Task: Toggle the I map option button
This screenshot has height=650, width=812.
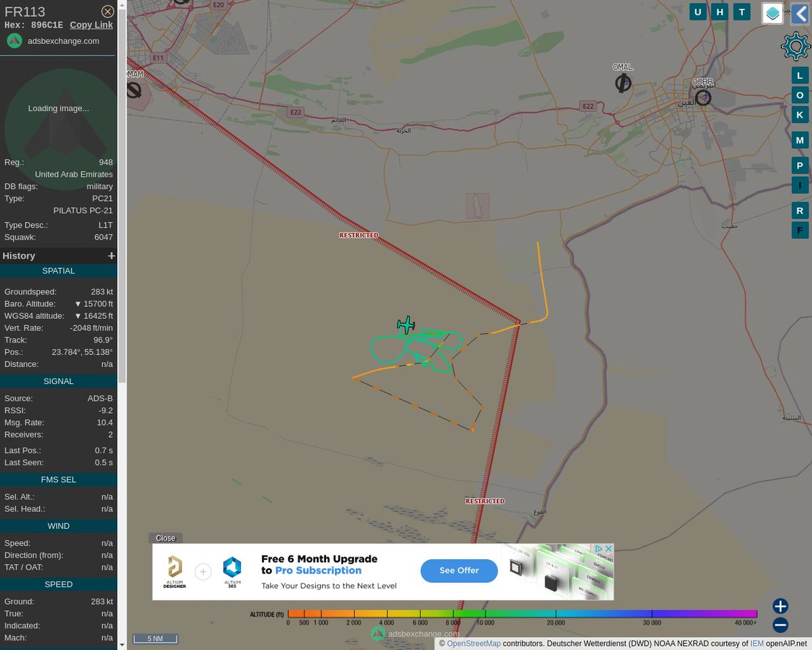Action: [800, 186]
